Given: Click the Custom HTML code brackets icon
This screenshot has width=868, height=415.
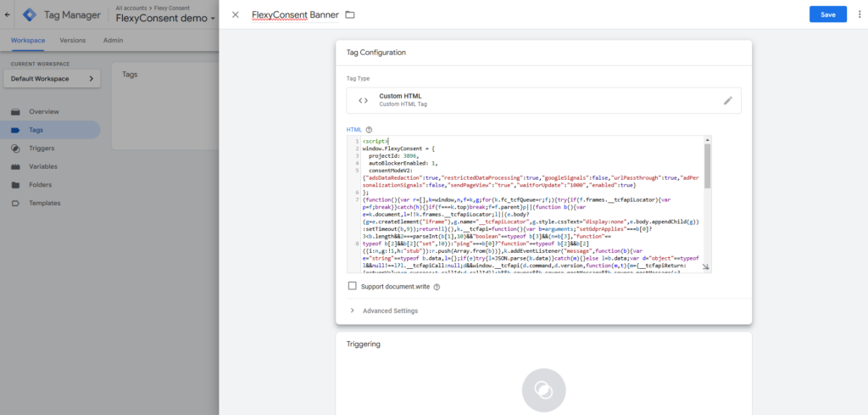Looking at the screenshot, I should [x=363, y=100].
